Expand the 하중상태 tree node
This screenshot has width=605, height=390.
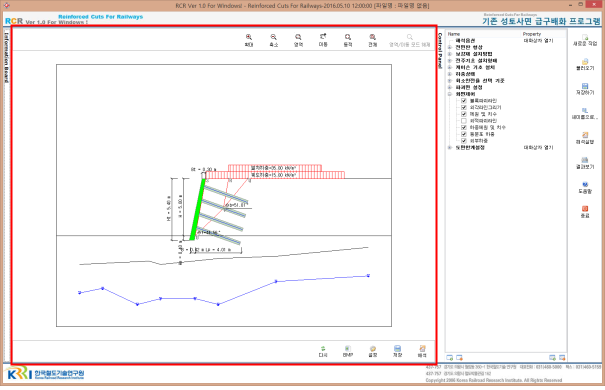450,74
